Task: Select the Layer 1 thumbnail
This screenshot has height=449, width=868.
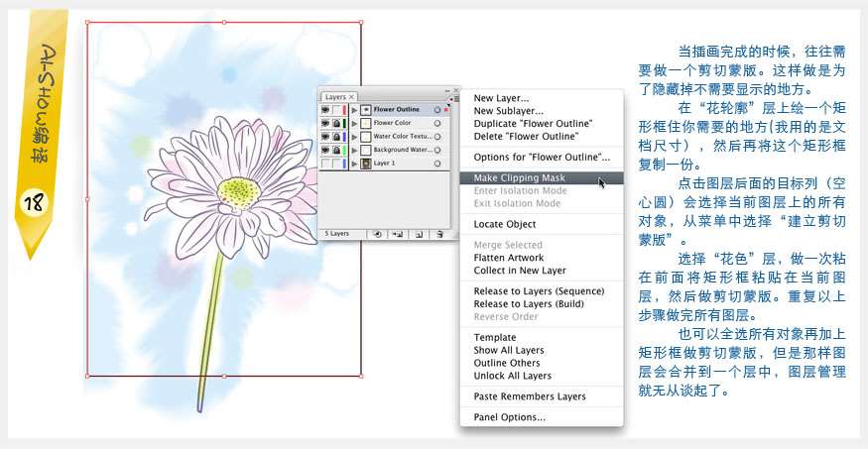Action: [x=366, y=164]
